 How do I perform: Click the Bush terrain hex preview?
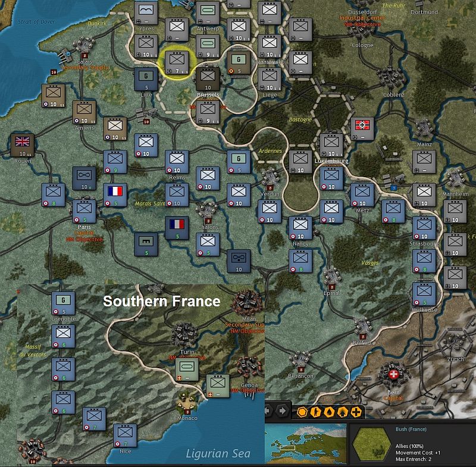372,444
